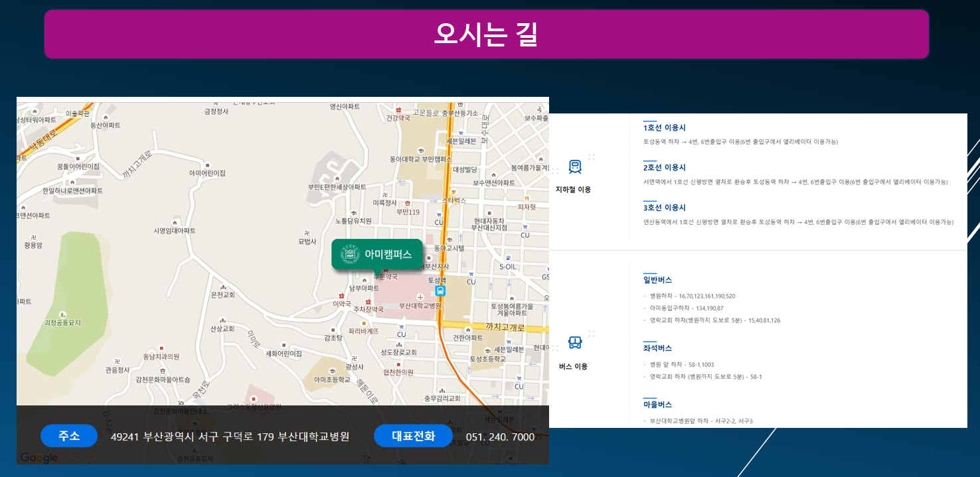Screen dimensions: 980x477
Task: Click the line 병원하차 - 16,70,123,161,190,520
Action: 692,296
